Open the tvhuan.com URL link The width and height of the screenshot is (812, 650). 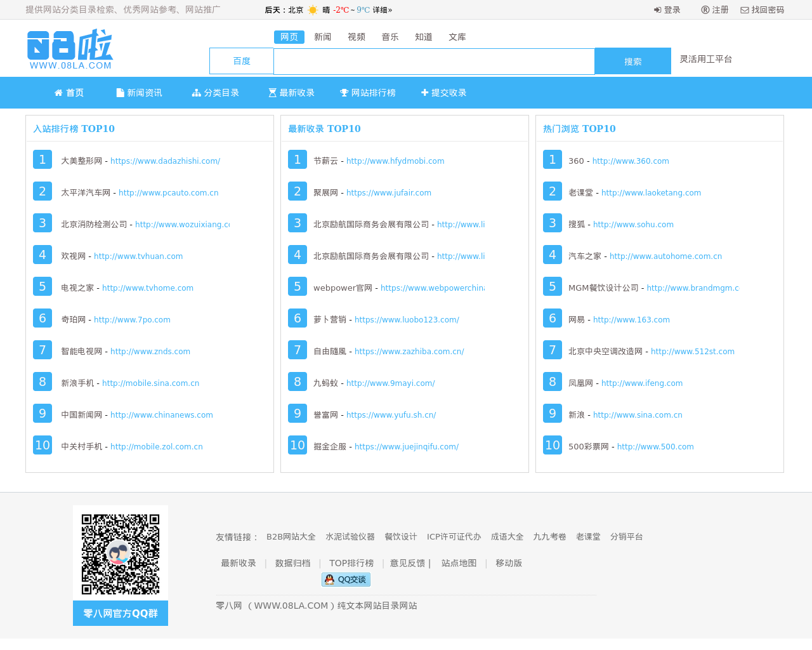[138, 256]
